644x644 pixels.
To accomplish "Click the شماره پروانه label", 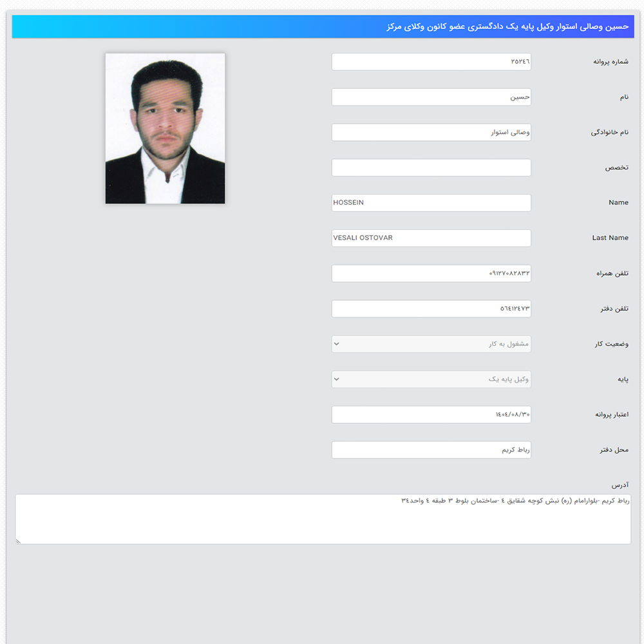I will (x=611, y=62).
